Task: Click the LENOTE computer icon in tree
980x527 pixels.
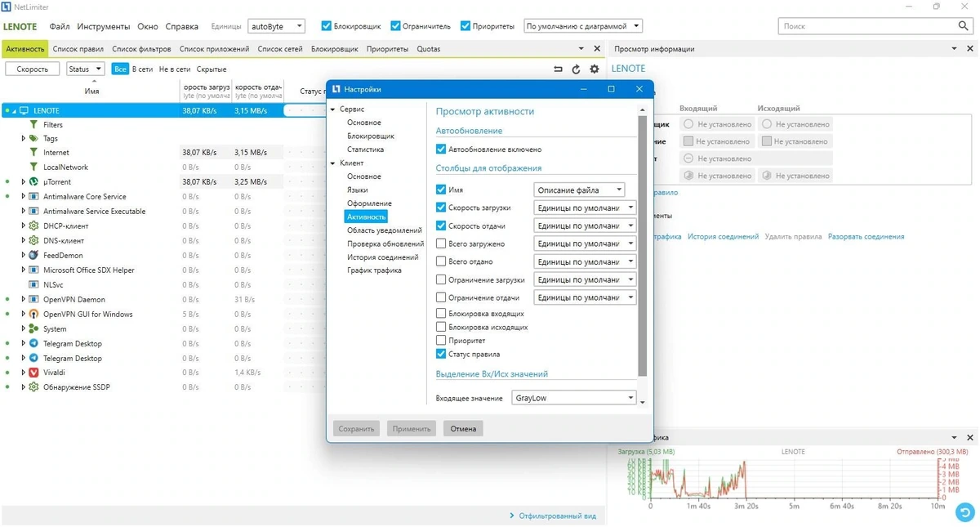Action: click(x=24, y=110)
